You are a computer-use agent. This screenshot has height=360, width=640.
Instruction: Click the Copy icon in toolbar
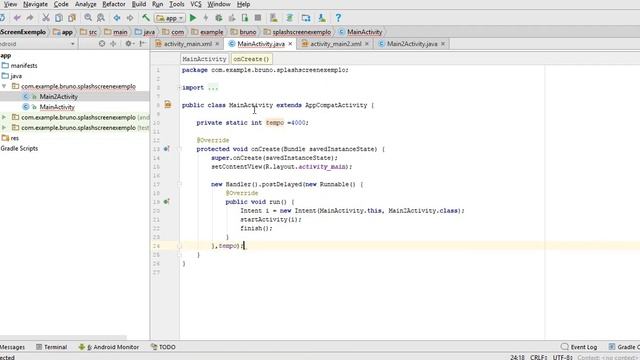59,18
